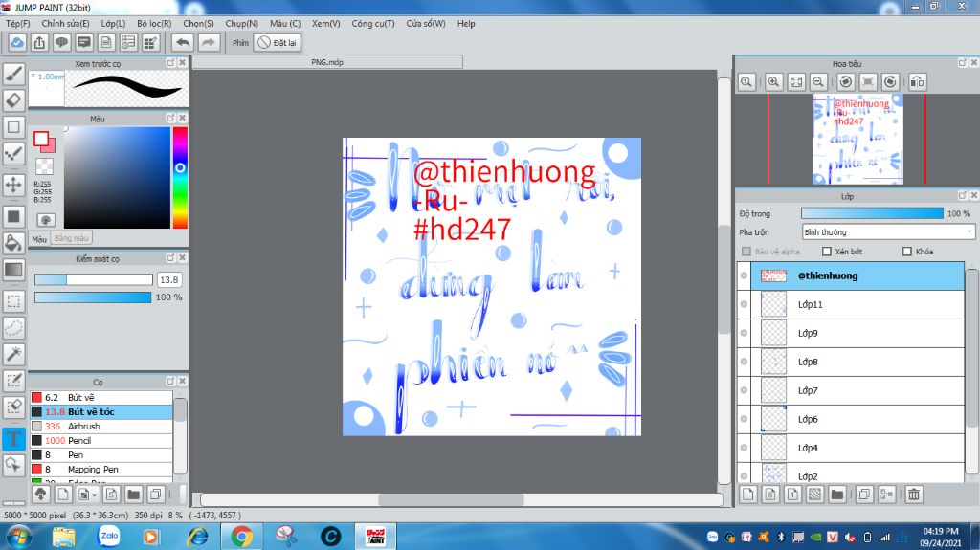Select the Airbrush brush in list
980x550 pixels.
click(x=101, y=427)
